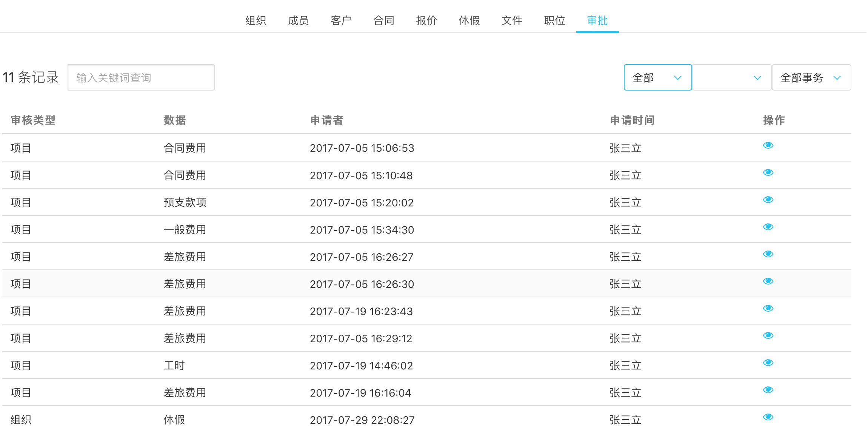Click the 审核类型 column header
Viewport: 868px width, 443px height.
(x=33, y=120)
